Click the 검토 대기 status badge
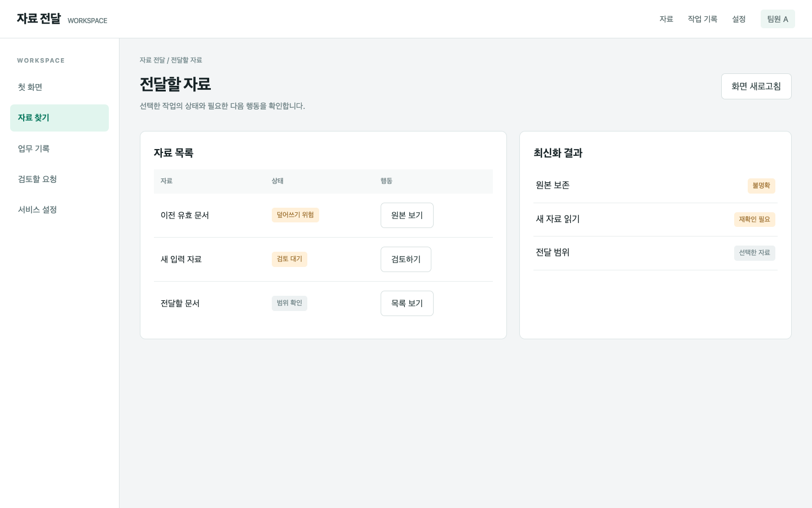 click(x=289, y=259)
